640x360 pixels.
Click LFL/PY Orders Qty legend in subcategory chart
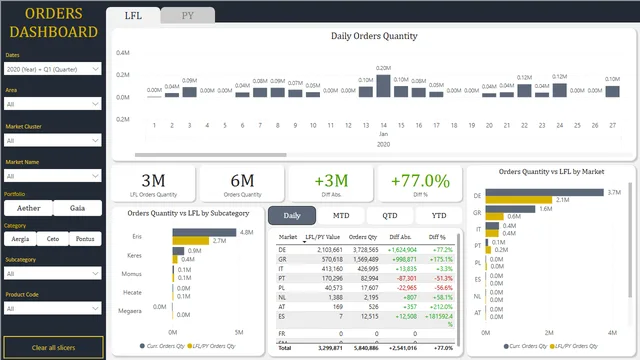[x=211, y=346]
